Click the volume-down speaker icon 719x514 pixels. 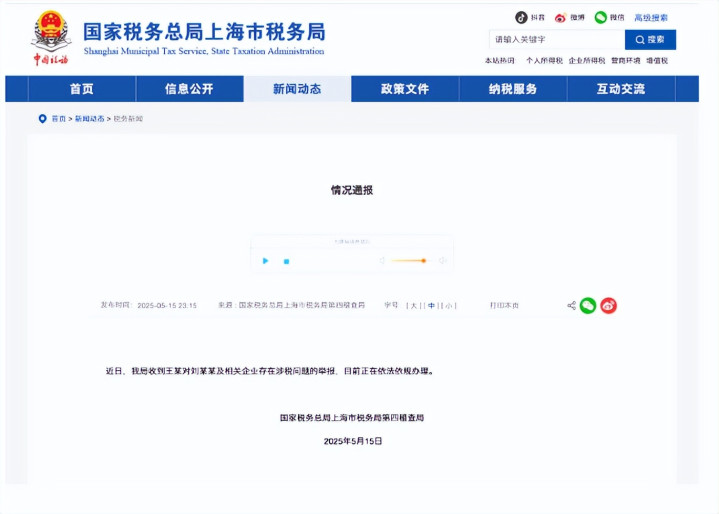[x=382, y=260]
